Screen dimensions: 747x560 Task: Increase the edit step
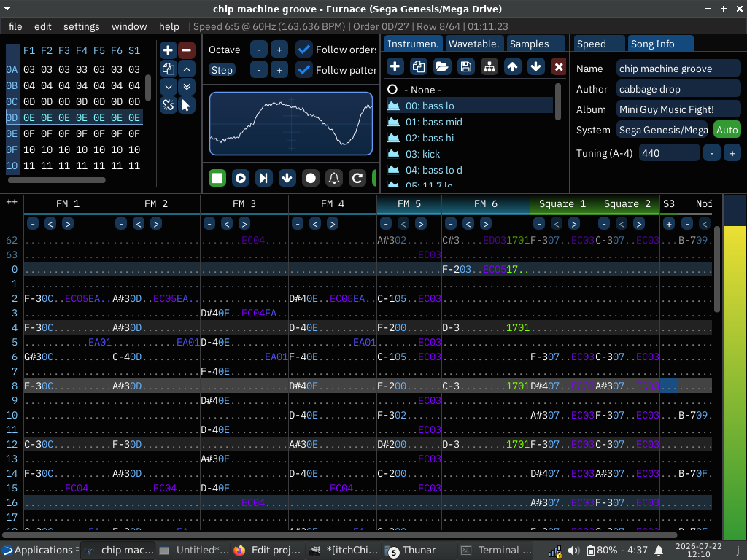pyautogui.click(x=279, y=70)
